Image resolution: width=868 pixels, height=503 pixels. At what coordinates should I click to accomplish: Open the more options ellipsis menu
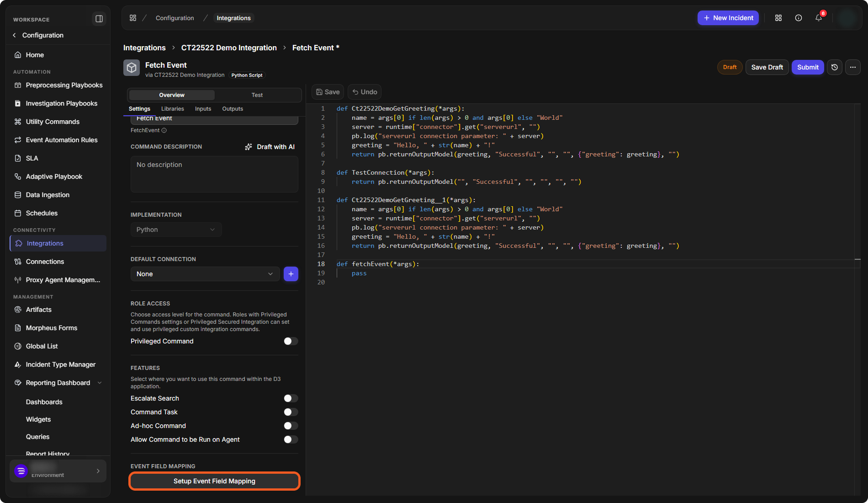pyautogui.click(x=853, y=67)
